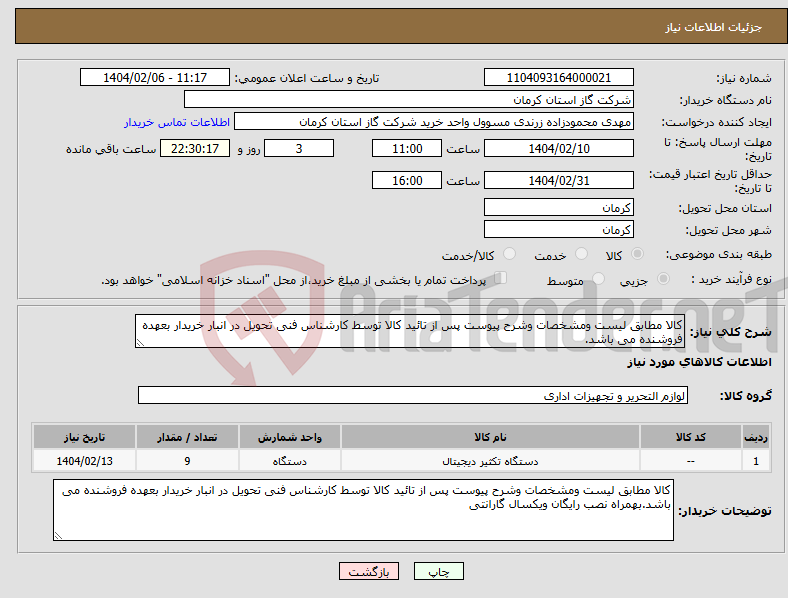Click the گروه کالا field لوازم التحریر
Viewport: 788px width, 598px height.
pyautogui.click(x=413, y=395)
